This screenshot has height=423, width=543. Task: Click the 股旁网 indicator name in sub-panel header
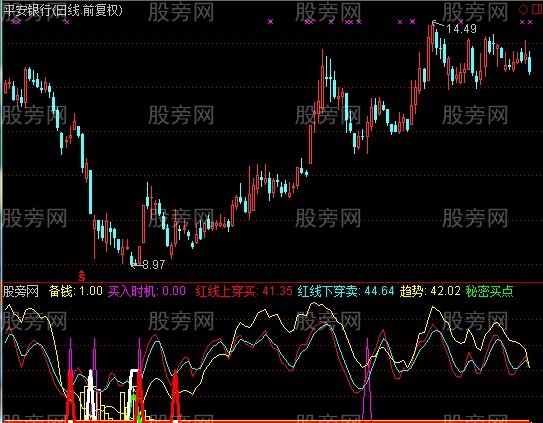pyautogui.click(x=20, y=291)
